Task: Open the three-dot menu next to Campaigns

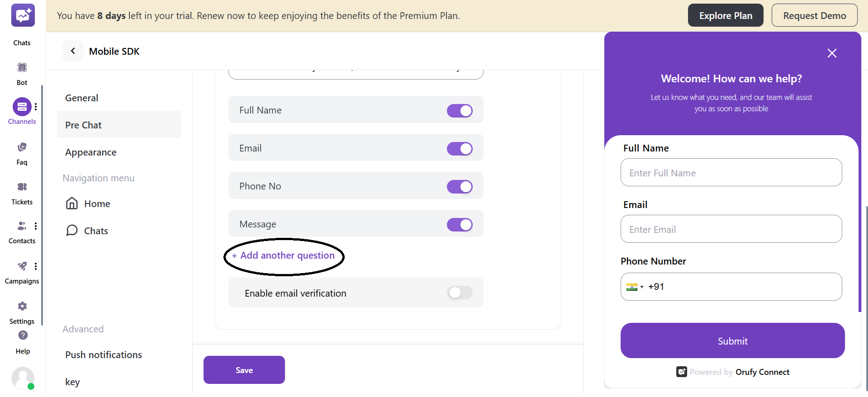Action: (36, 266)
